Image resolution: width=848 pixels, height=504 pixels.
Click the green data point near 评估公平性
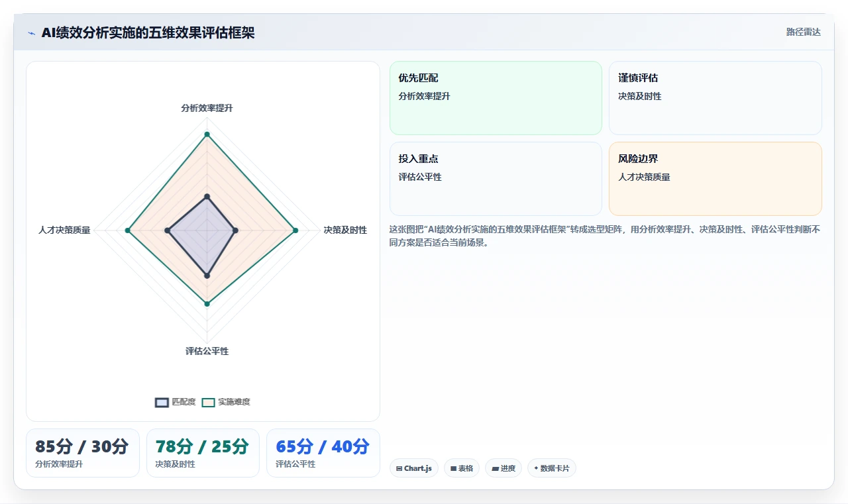[207, 304]
